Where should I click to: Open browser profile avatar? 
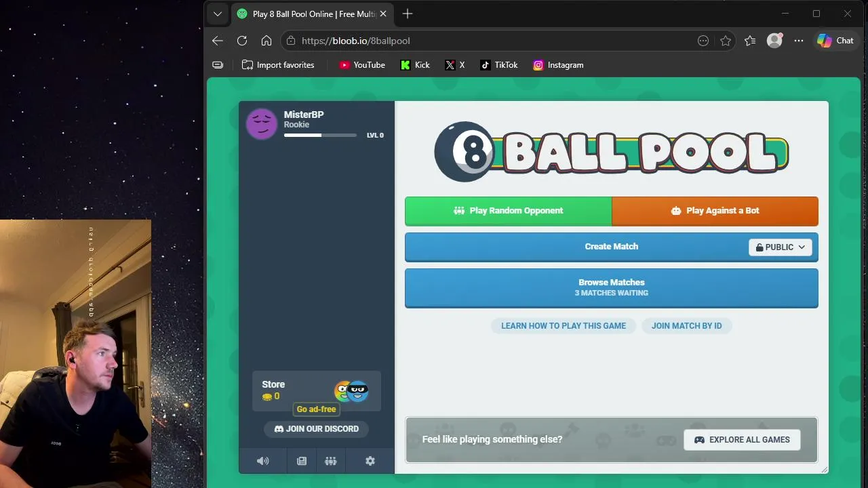coord(774,41)
